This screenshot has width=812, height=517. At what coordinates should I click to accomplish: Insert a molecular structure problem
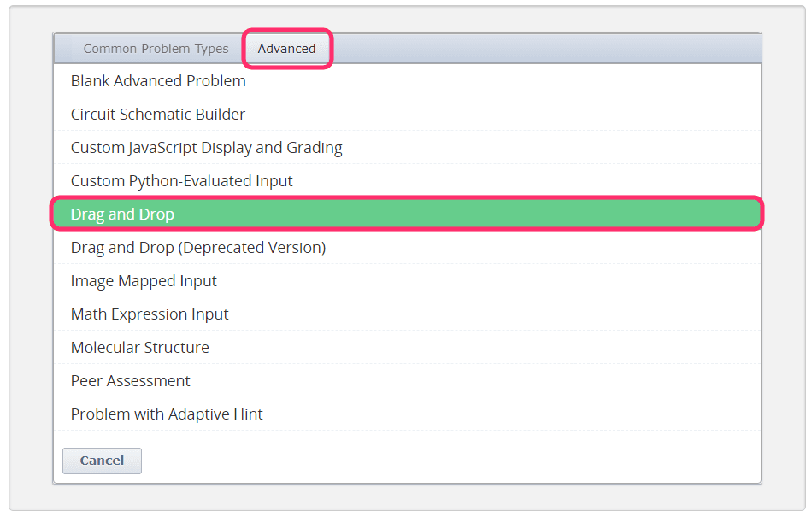click(139, 348)
